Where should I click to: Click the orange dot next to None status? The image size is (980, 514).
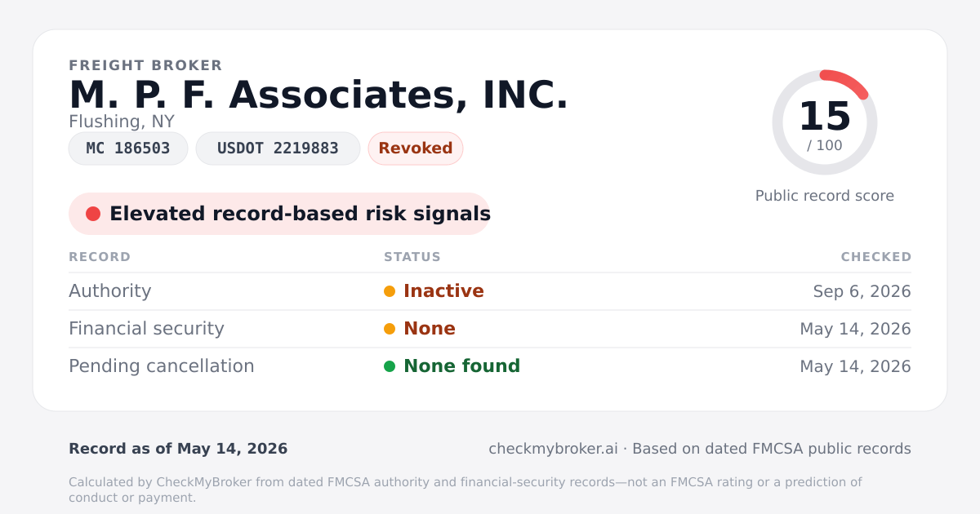pyautogui.click(x=390, y=329)
